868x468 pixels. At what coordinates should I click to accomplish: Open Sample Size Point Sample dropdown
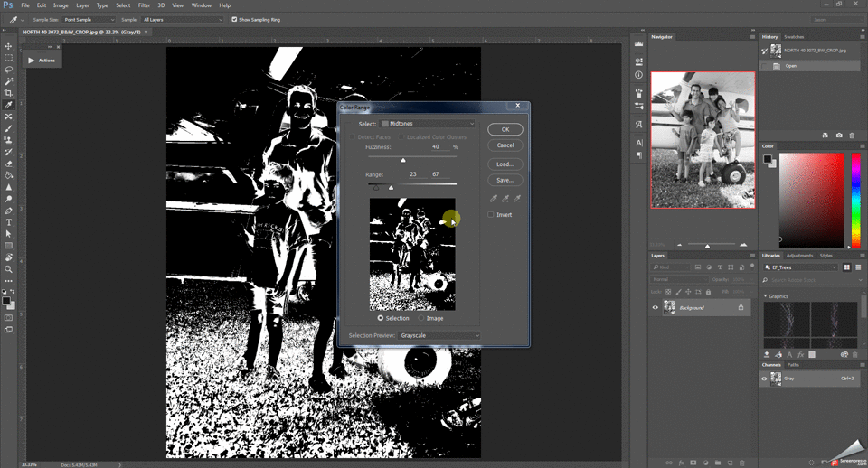point(89,19)
